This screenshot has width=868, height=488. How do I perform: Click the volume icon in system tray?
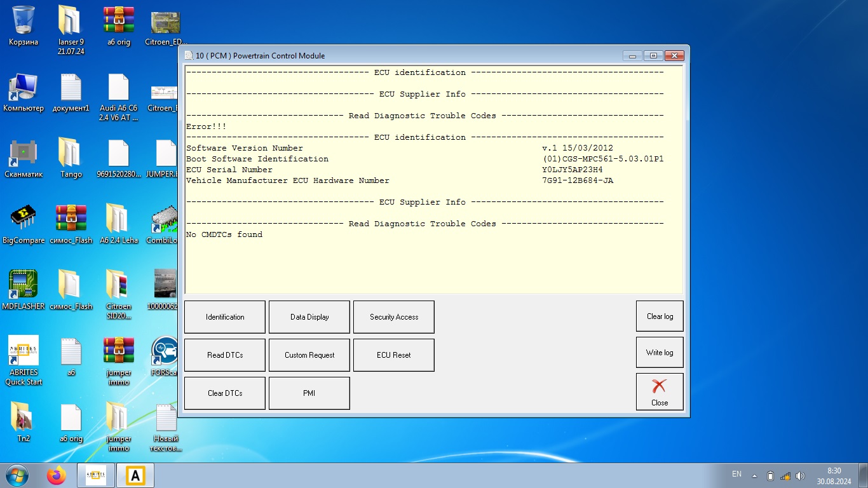[x=800, y=476]
